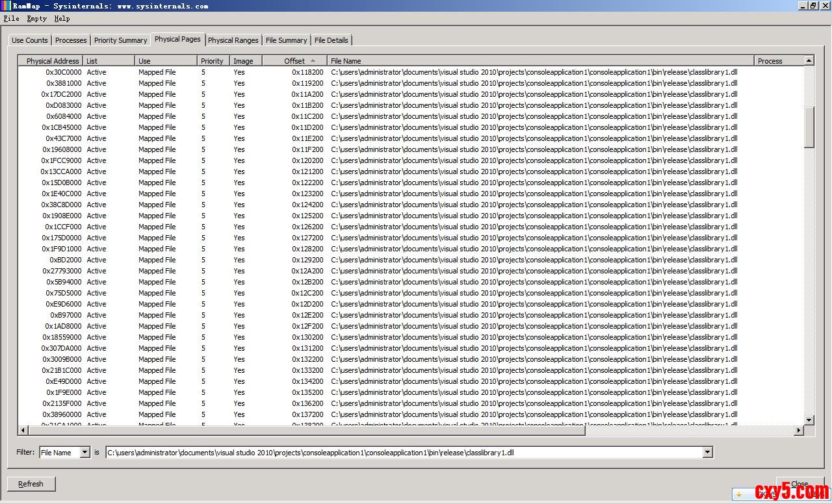Click the Offset column sort arrow
Image resolution: width=832 pixels, height=504 pixels.
(x=313, y=61)
